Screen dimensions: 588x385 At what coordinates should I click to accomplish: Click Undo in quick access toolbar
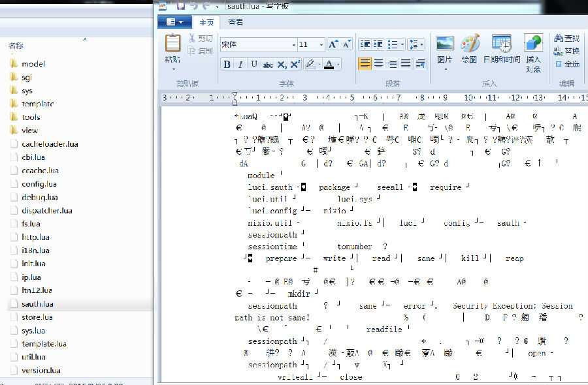click(193, 6)
